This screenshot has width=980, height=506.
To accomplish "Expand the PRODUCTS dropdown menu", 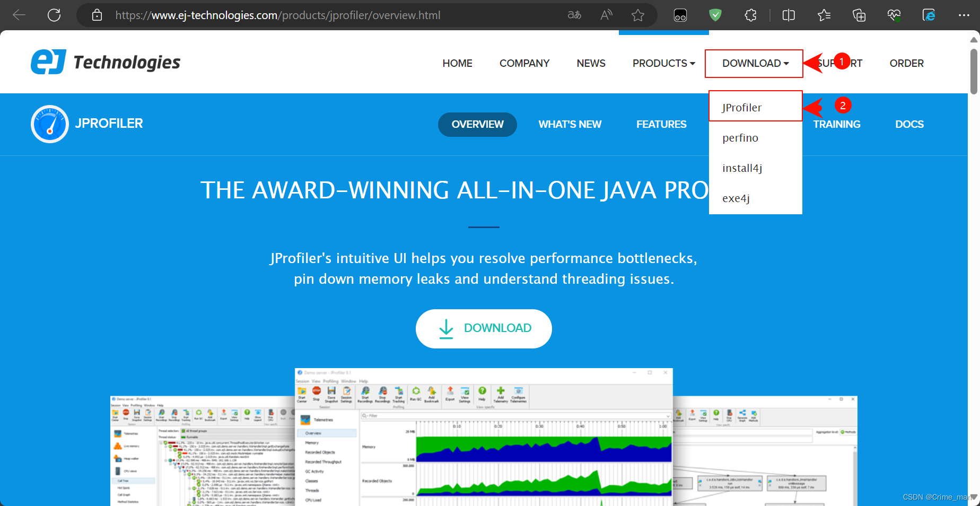I will pyautogui.click(x=663, y=63).
